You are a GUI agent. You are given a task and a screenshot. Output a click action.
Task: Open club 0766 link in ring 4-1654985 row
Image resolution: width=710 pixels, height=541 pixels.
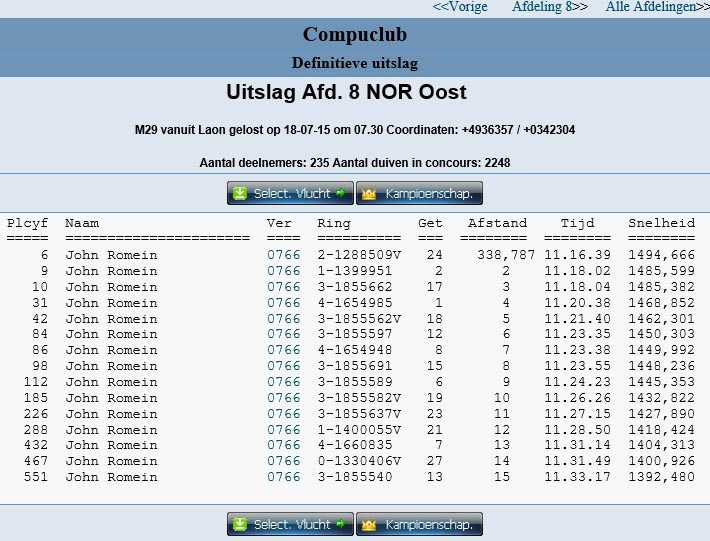click(x=283, y=302)
